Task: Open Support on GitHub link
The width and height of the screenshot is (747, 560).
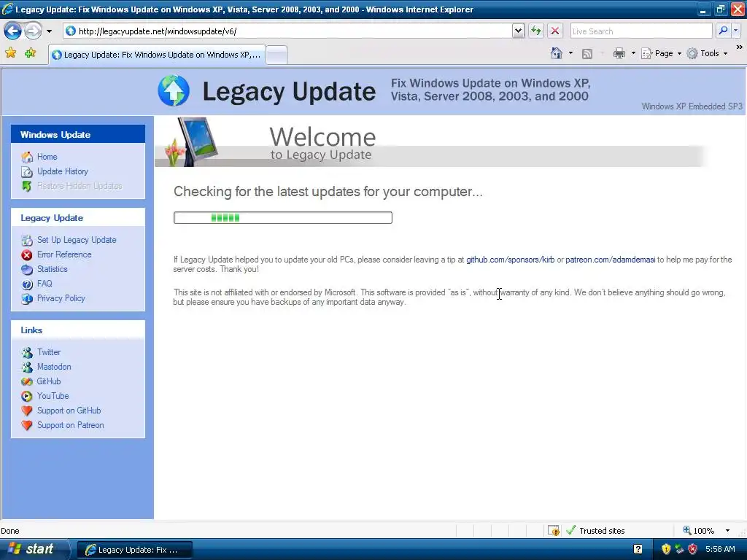Action: pyautogui.click(x=69, y=411)
